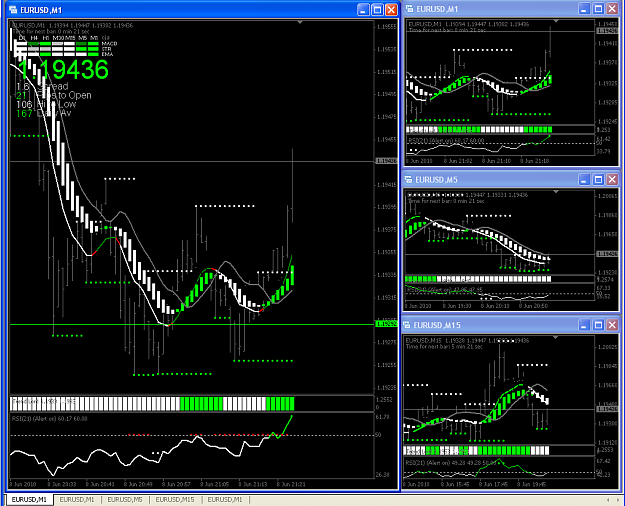Screen dimensions: 625x506
Task: Click the 'Time for next bar' text in the large M1 chart
Action: [51, 31]
